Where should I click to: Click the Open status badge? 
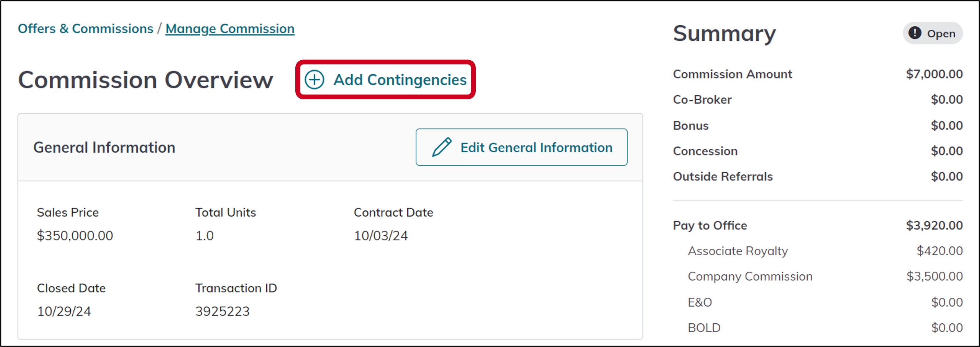tap(933, 34)
